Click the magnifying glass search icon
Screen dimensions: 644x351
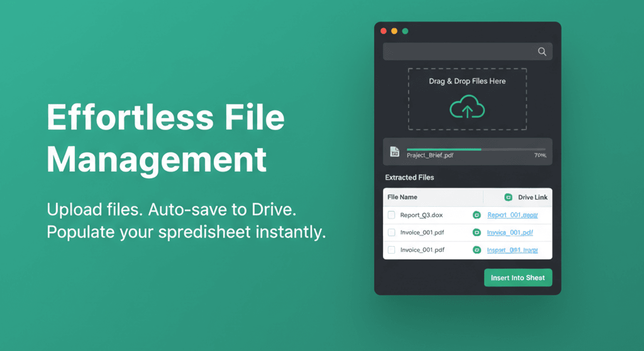click(542, 51)
